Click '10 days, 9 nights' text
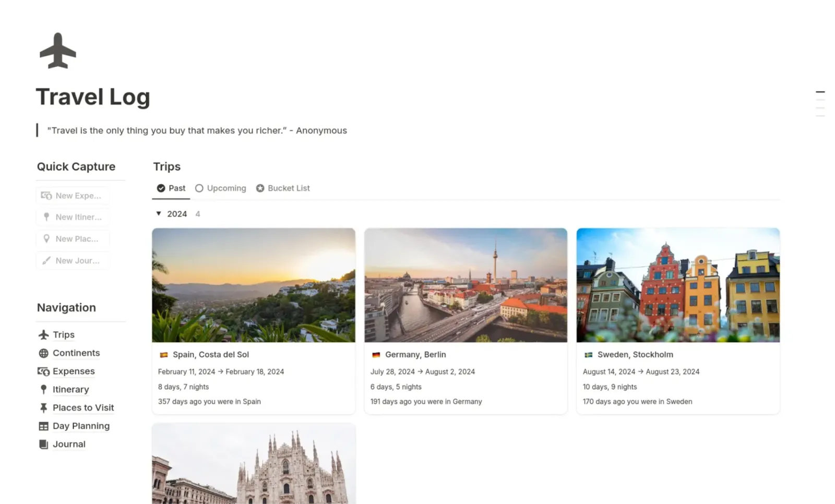This screenshot has width=835, height=504. point(610,387)
